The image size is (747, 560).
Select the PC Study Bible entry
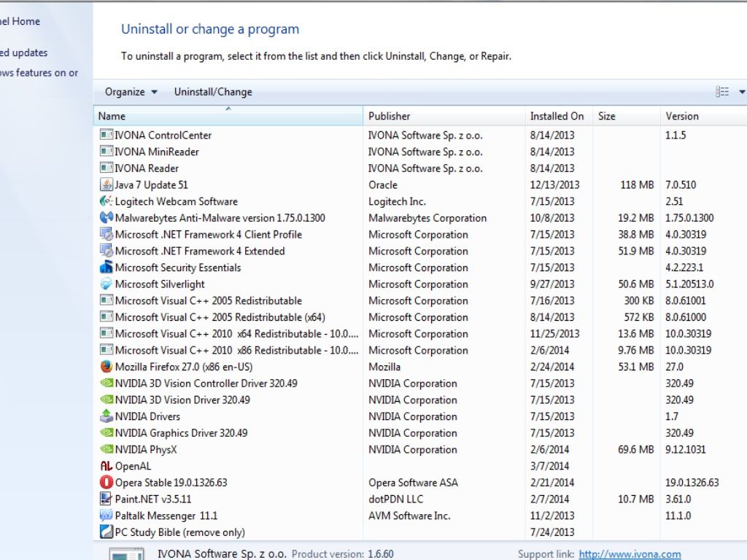(x=179, y=532)
